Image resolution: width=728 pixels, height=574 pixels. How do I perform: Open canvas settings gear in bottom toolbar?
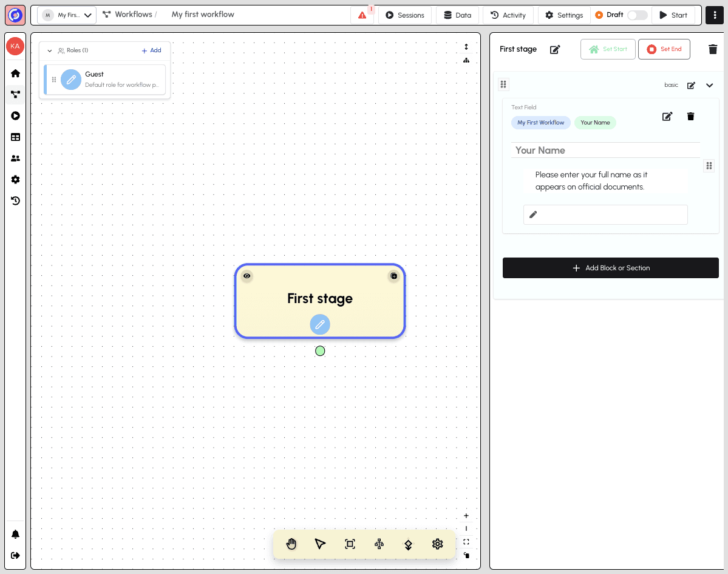437,544
